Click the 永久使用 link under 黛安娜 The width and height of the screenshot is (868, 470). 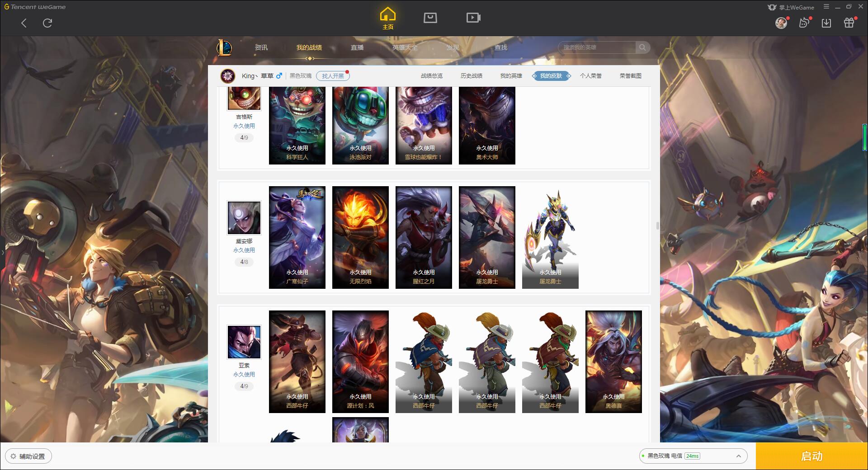tap(244, 250)
